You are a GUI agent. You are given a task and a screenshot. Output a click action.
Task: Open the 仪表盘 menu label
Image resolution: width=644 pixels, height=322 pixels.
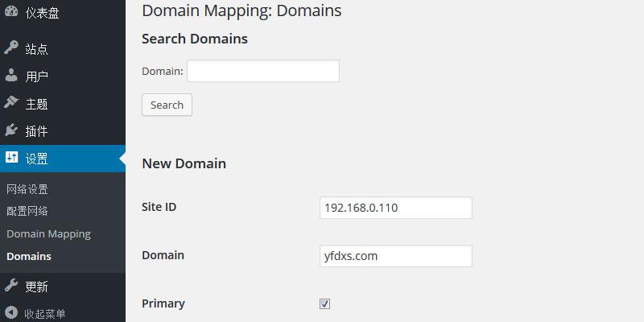click(43, 13)
